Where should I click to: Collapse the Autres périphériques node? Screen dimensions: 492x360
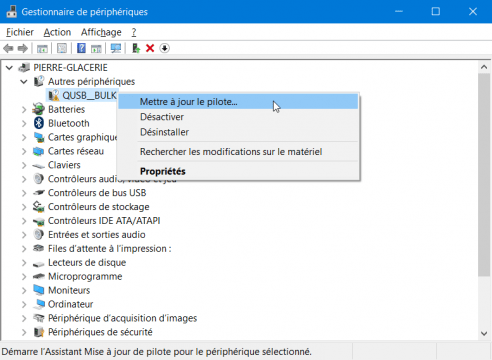(x=24, y=82)
